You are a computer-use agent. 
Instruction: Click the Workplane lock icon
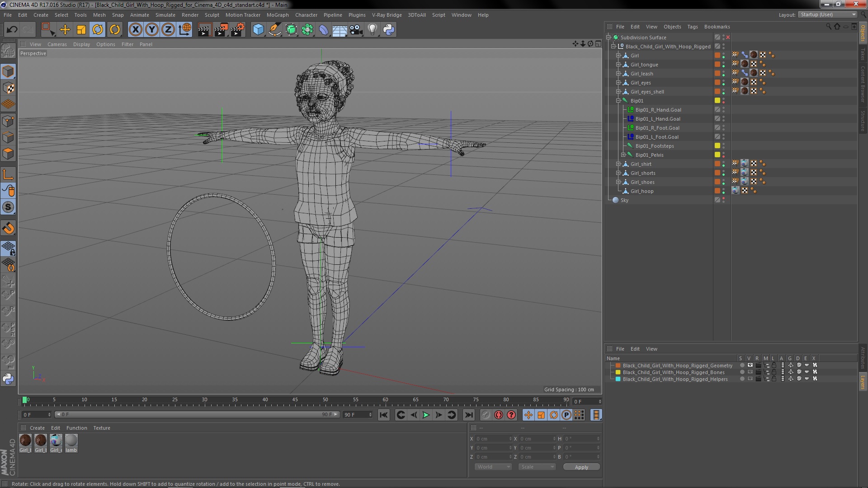(x=8, y=248)
